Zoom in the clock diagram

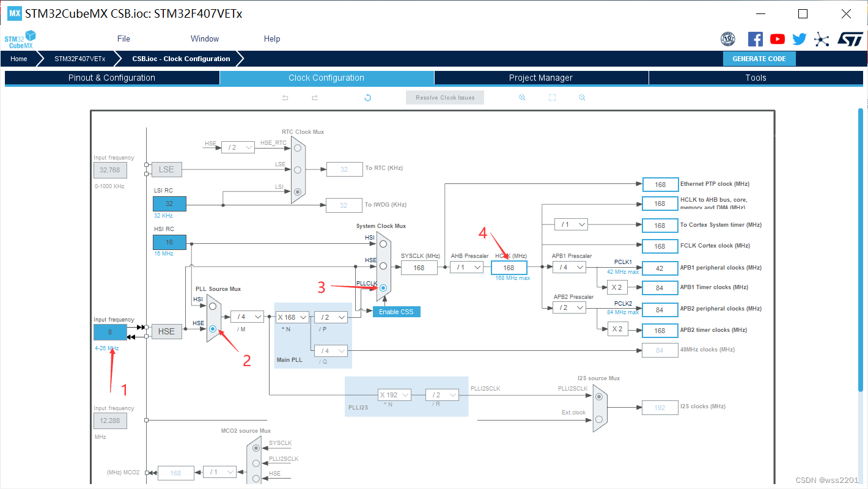coord(522,98)
